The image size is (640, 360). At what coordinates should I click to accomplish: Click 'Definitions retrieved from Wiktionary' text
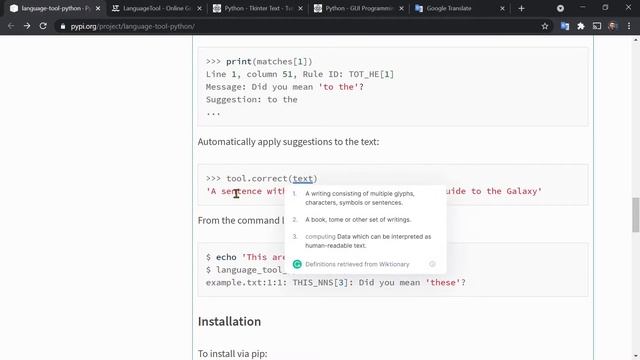tap(357, 264)
